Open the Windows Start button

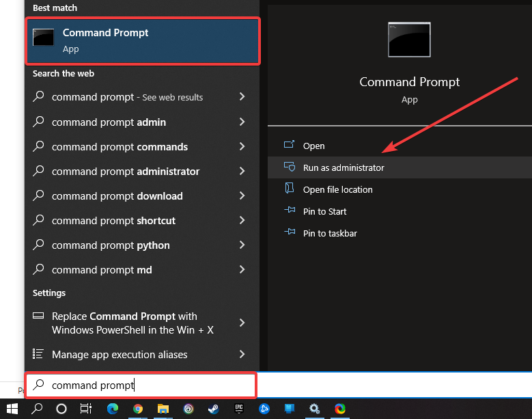(12, 409)
